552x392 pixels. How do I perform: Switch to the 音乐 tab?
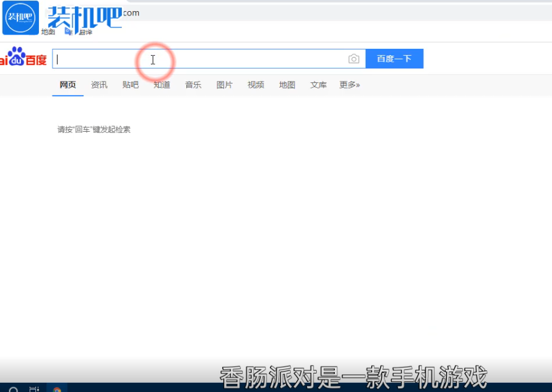coord(193,85)
